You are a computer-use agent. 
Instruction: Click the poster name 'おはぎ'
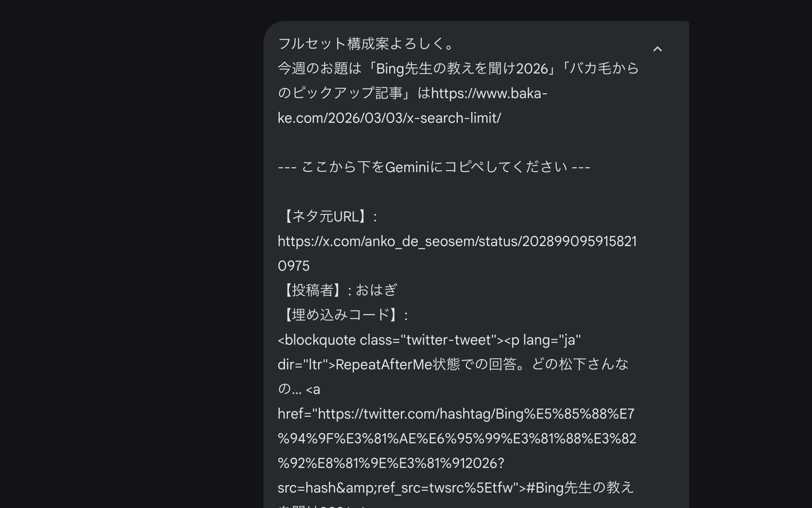tap(376, 290)
